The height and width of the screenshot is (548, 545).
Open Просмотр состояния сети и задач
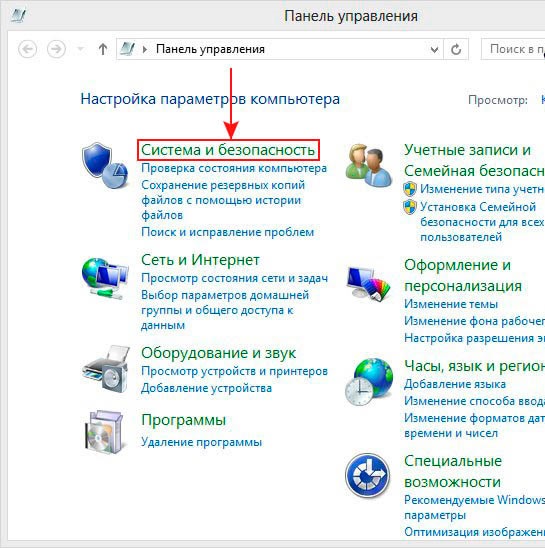coord(235,278)
